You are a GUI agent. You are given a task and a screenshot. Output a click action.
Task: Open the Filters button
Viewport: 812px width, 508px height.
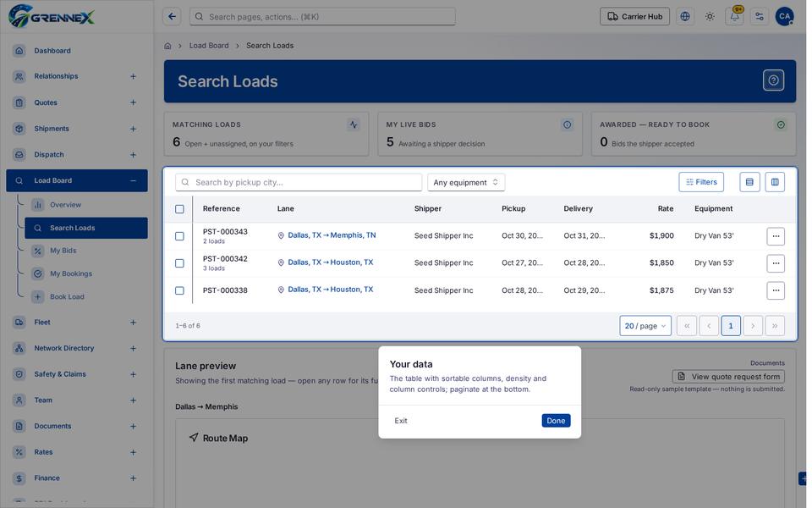tap(701, 182)
